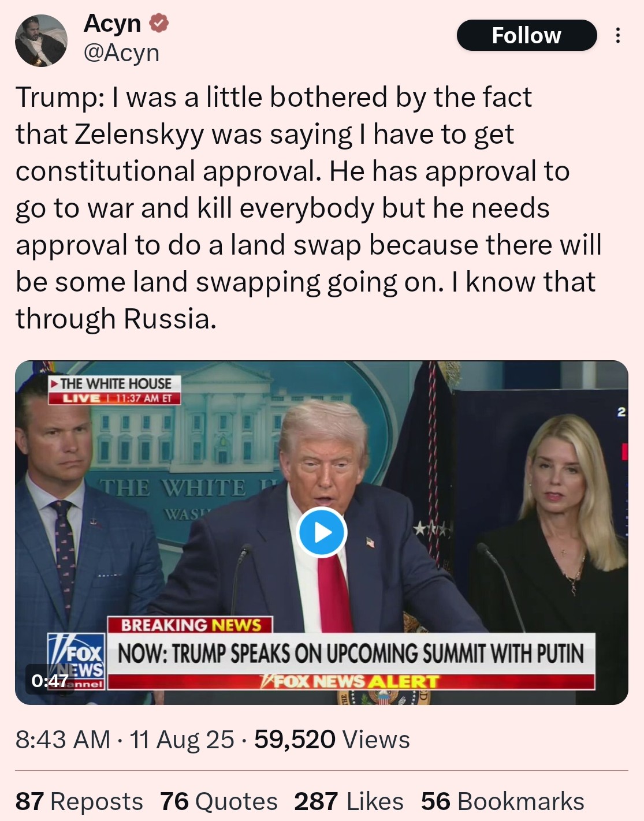Click the Fox News Alert ticker strip

point(351,682)
